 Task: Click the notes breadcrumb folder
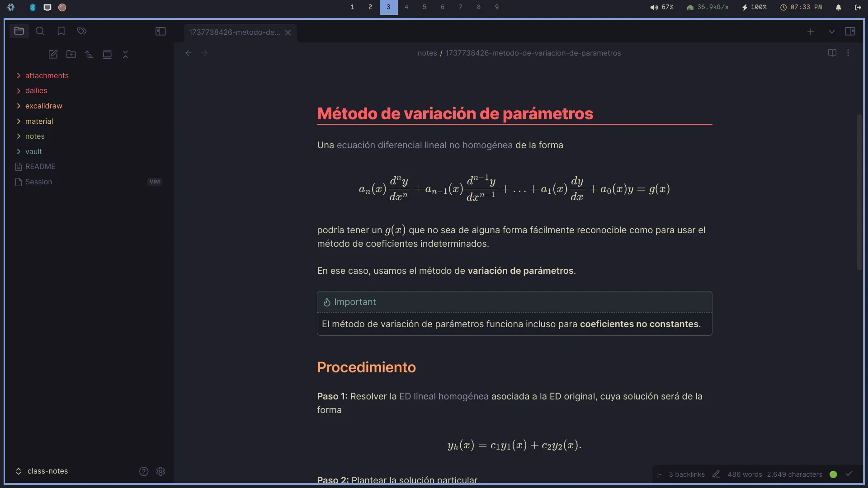427,53
